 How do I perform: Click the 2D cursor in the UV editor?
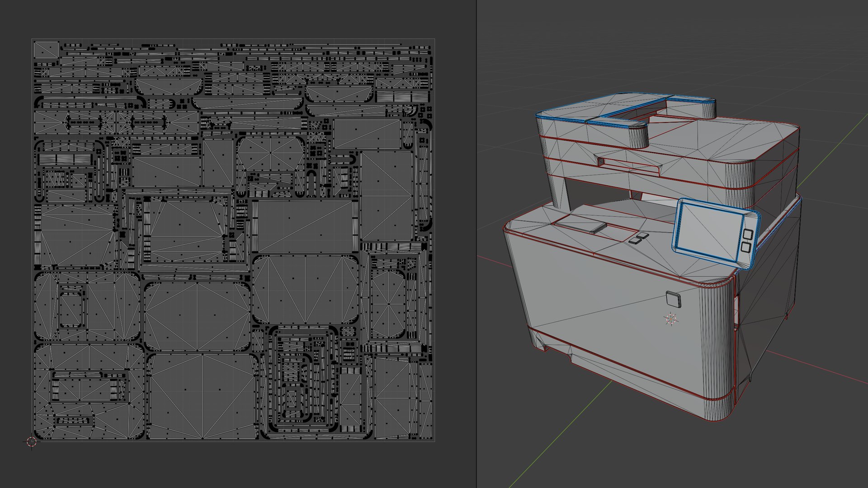[x=31, y=441]
